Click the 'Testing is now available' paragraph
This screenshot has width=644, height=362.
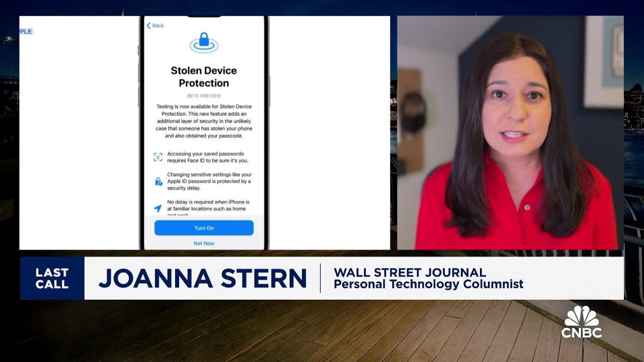point(204,121)
